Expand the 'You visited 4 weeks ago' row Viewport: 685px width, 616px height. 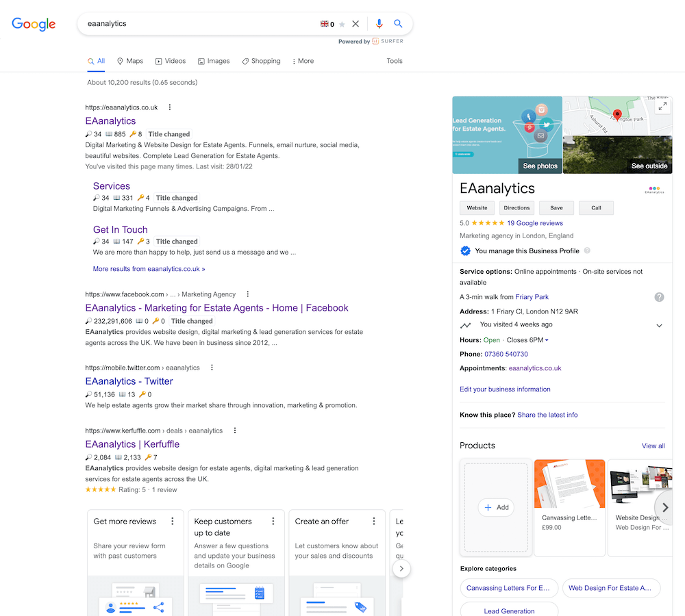[x=659, y=325]
